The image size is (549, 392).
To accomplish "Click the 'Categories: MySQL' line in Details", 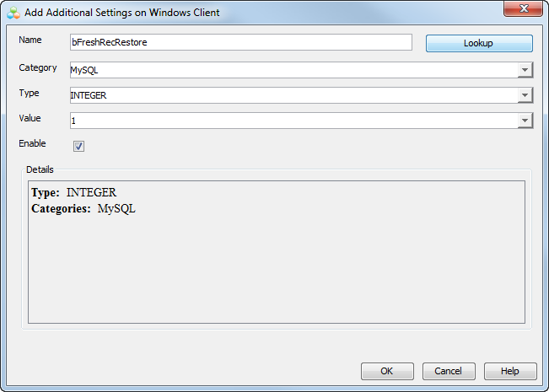I will (83, 208).
